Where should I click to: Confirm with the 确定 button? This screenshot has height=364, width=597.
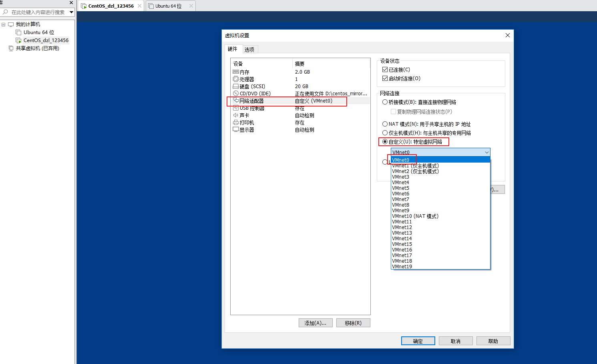pos(418,341)
